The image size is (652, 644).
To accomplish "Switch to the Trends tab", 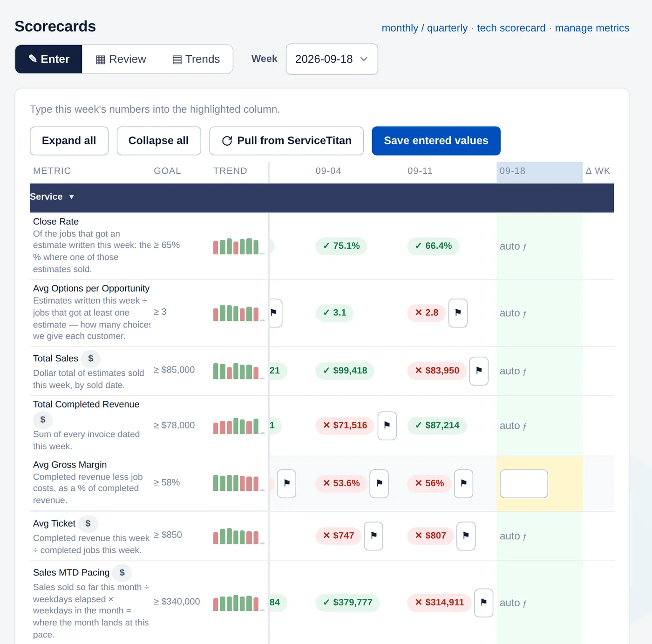I will tap(196, 59).
